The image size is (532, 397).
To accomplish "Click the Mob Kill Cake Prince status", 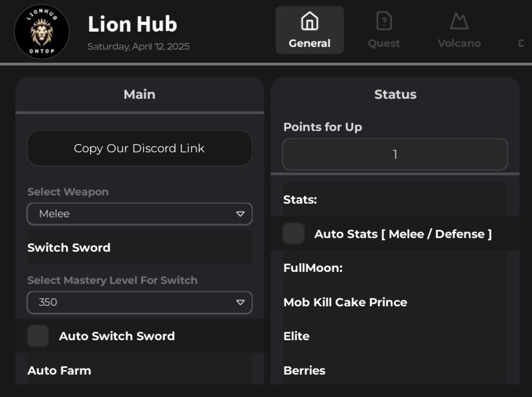I will pos(345,302).
